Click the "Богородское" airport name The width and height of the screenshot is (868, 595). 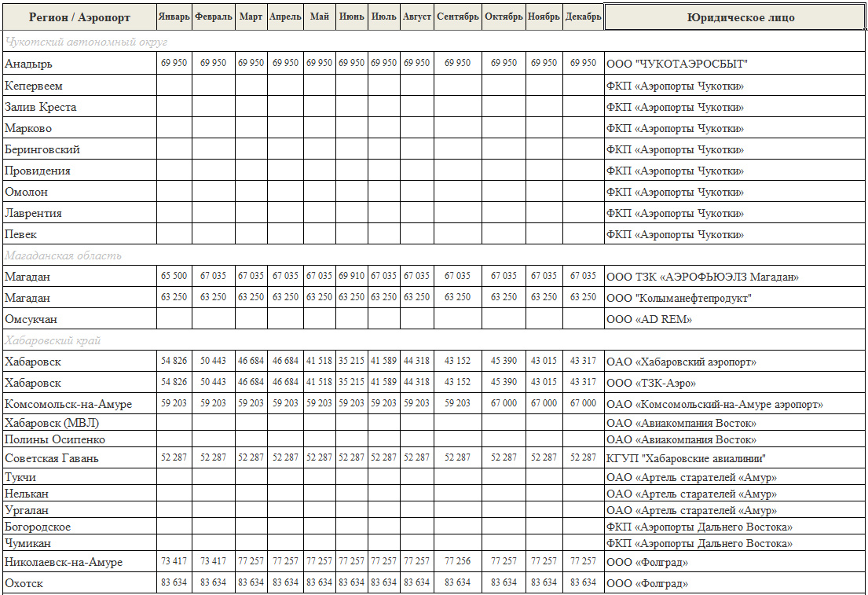click(38, 527)
